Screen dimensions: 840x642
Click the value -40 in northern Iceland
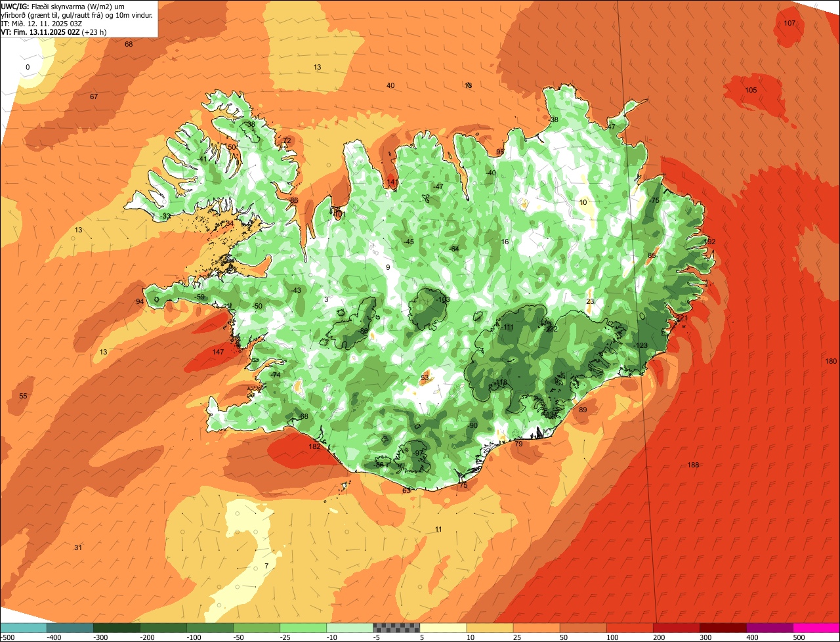tap(490, 173)
